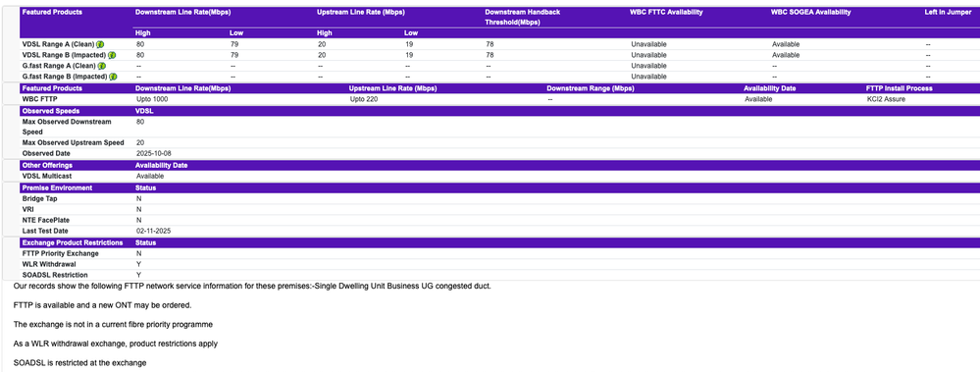Screen dimensions: 980x372
Task: Click 'Downstream Range (Mbps)' column header
Action: tap(591, 88)
